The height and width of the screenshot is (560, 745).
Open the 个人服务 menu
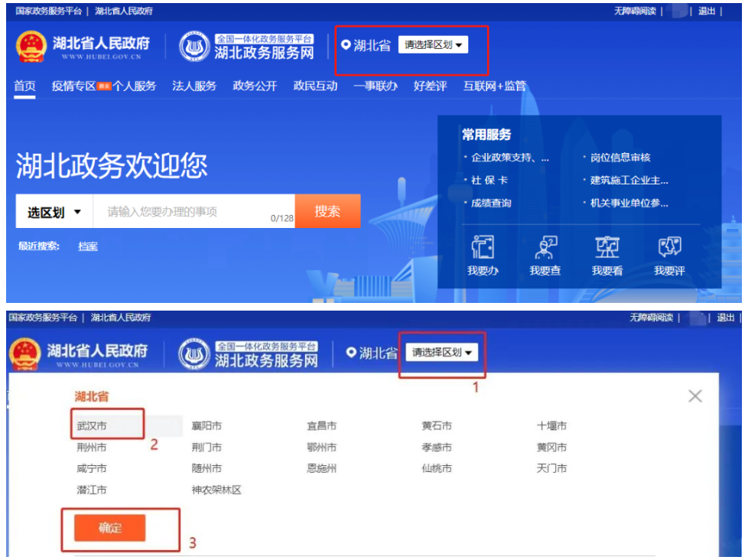click(x=134, y=86)
